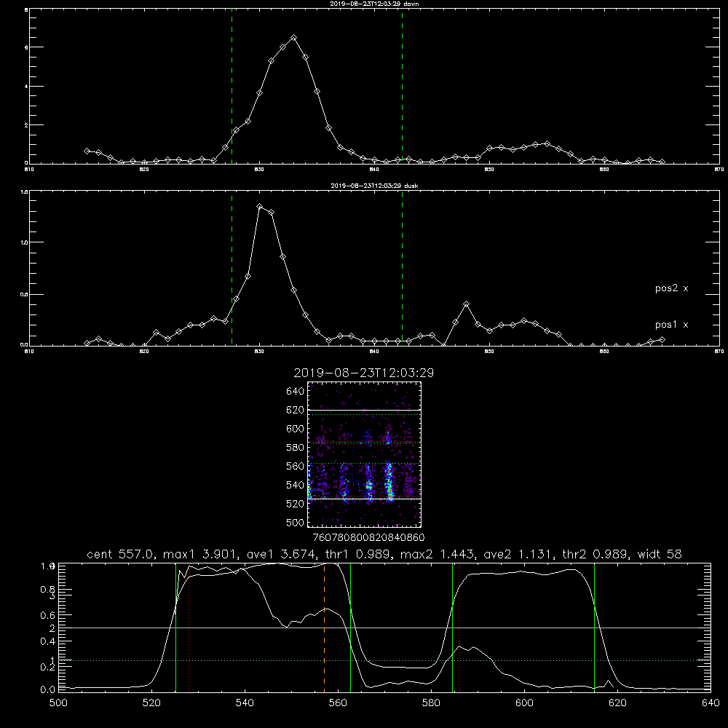
Task: Click the '760780800820840860' axis label under image
Action: coord(369,538)
